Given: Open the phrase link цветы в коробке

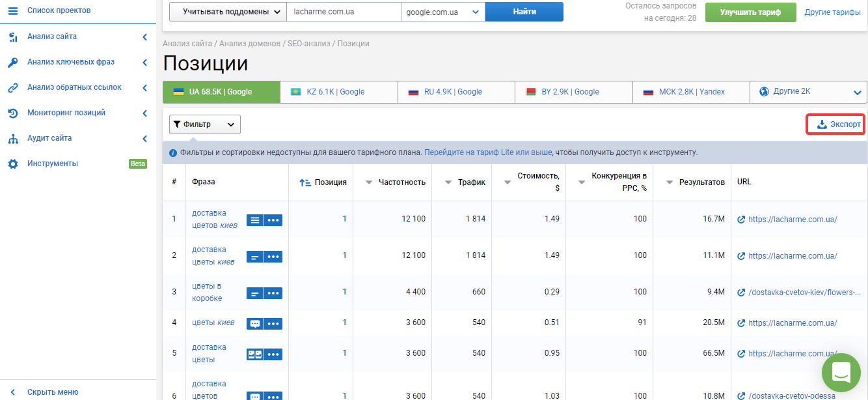Looking at the screenshot, I should [x=207, y=292].
